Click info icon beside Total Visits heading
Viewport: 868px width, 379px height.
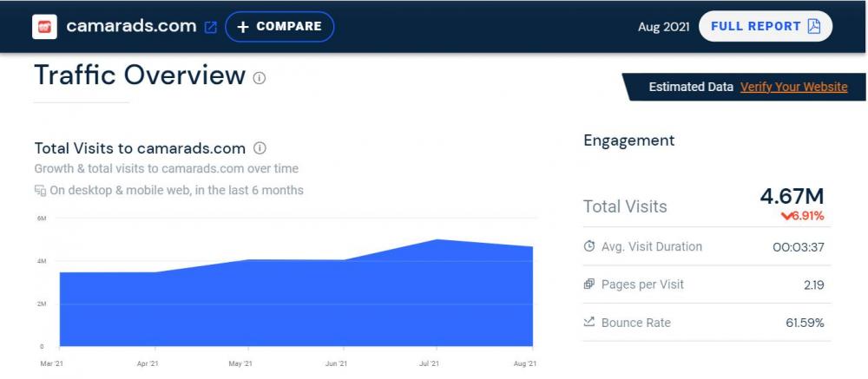tap(260, 148)
